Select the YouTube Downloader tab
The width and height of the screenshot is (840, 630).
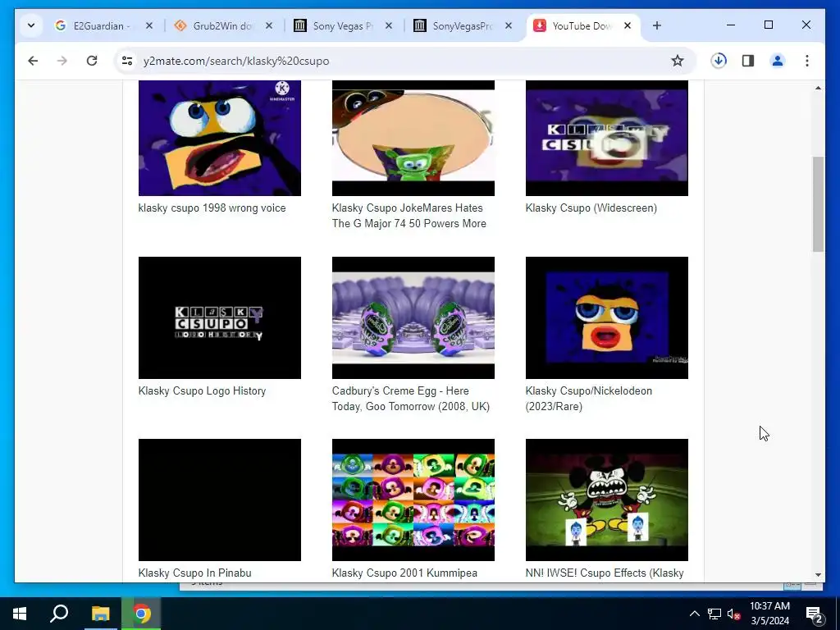pos(582,25)
